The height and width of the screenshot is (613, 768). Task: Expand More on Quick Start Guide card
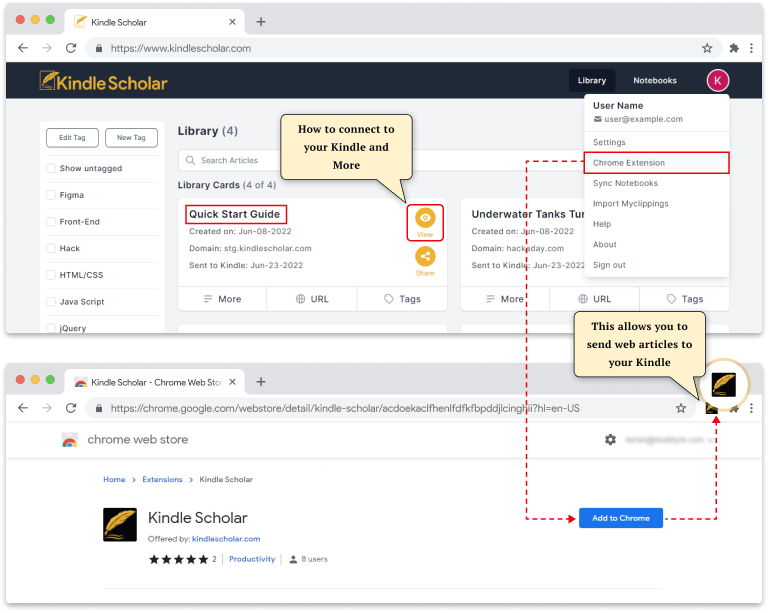[222, 299]
